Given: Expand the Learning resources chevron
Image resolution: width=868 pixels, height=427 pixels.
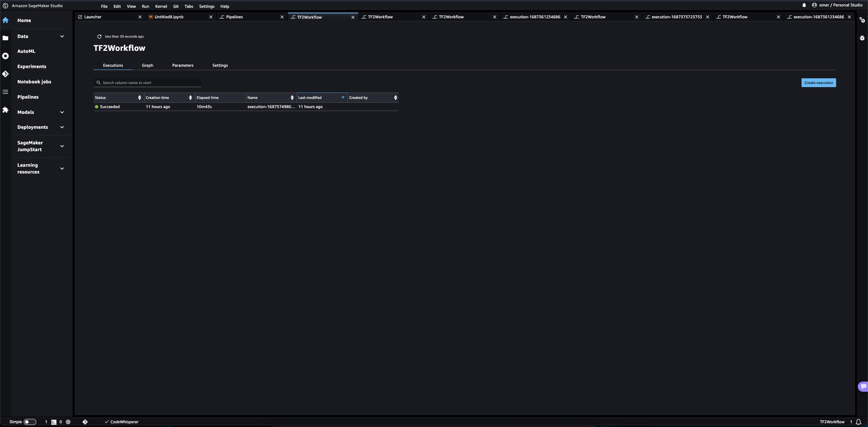Looking at the screenshot, I should (x=62, y=168).
